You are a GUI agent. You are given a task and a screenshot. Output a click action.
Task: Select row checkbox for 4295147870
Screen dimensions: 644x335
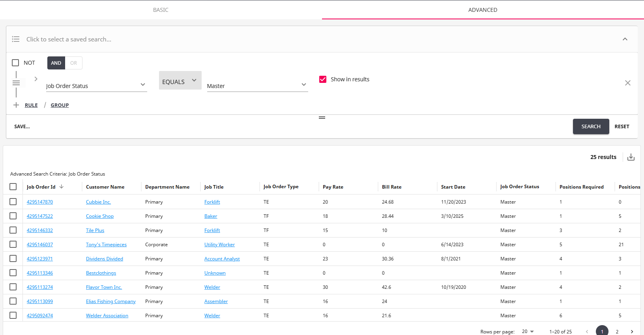[13, 202]
